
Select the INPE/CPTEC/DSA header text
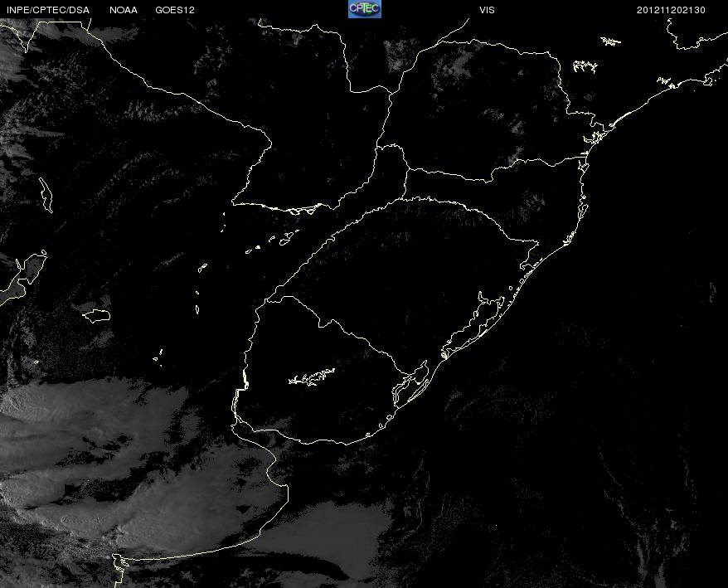coord(48,10)
